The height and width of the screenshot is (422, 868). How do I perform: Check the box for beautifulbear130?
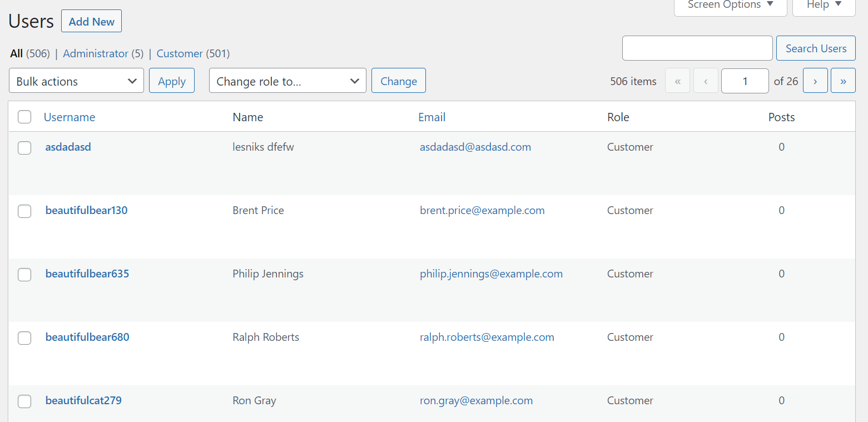point(24,211)
